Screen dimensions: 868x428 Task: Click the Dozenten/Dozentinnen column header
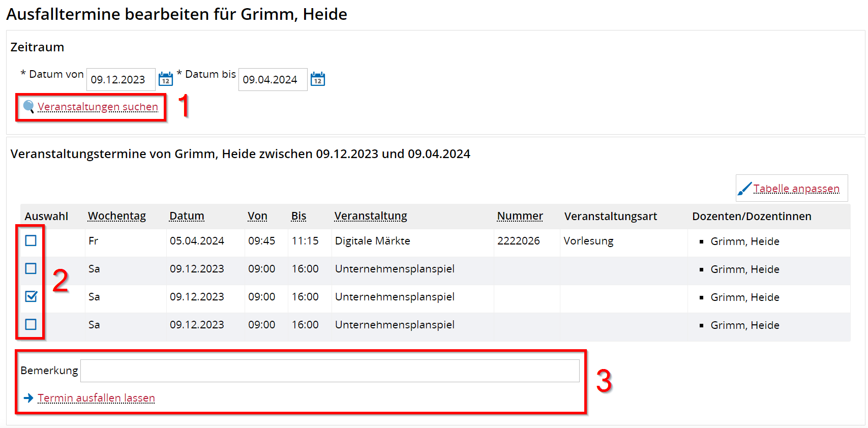pyautogui.click(x=752, y=217)
